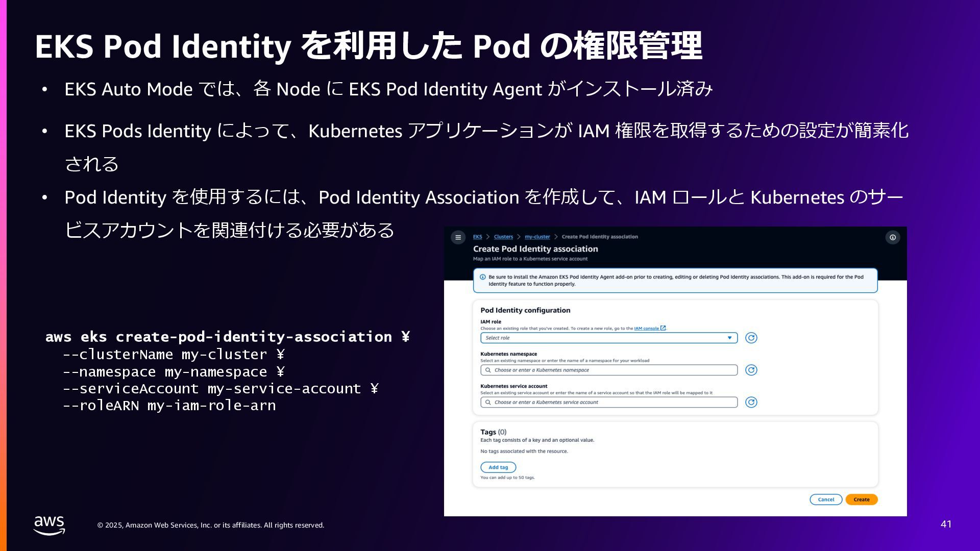This screenshot has width=980, height=551.
Task: Click the magnifier icon in the namespace field
Action: (488, 370)
